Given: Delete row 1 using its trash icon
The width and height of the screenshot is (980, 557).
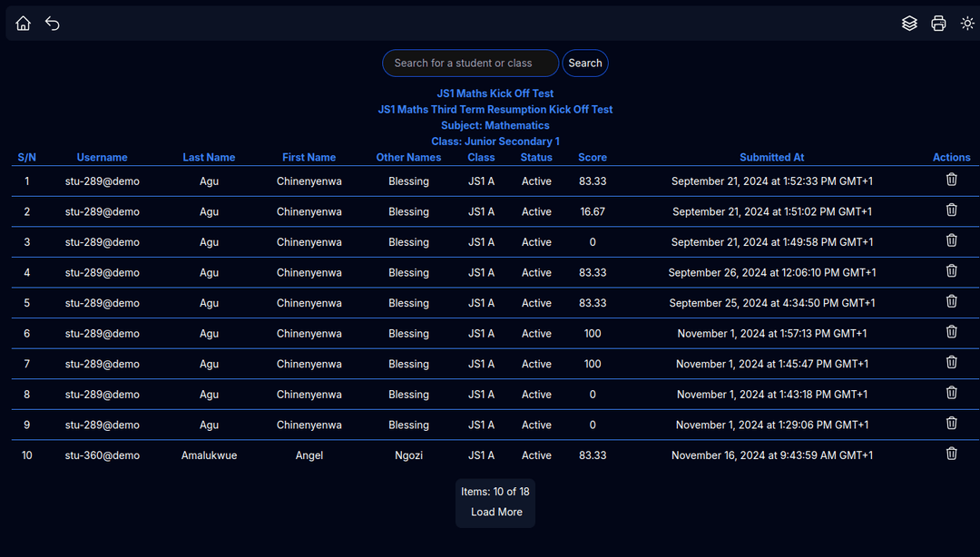Looking at the screenshot, I should (x=951, y=180).
